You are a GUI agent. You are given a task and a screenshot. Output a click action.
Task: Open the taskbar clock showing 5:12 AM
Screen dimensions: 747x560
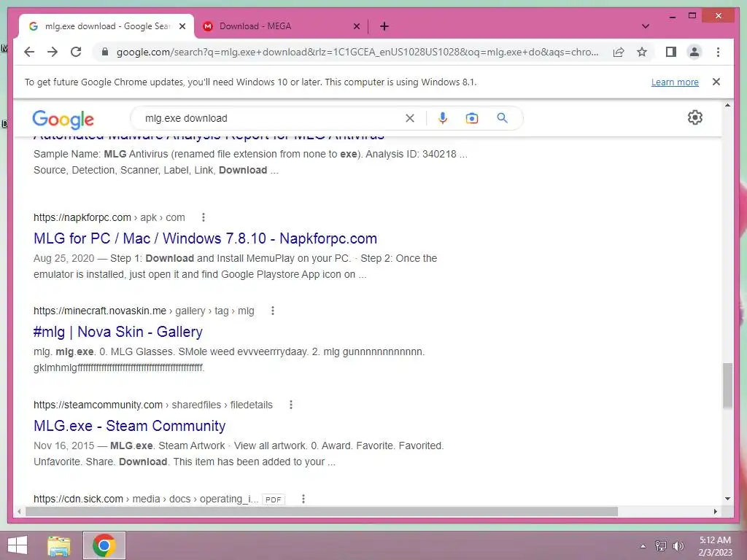[x=715, y=546]
